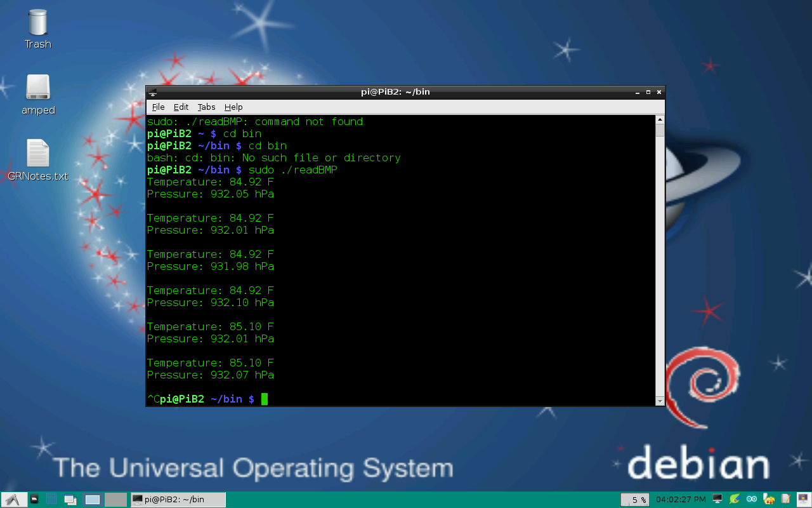Maximize the terminal window
Viewport: 812px width, 508px height.
[x=648, y=92]
